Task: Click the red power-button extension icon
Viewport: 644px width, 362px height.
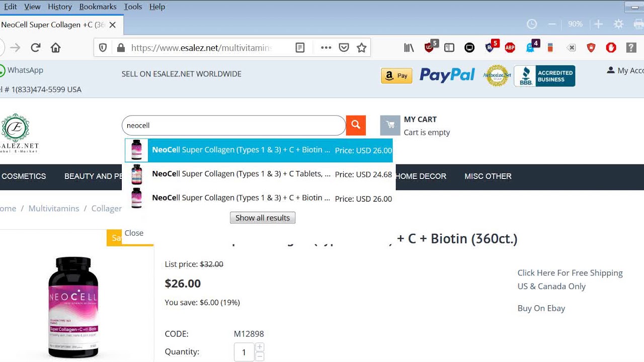Action: (x=611, y=48)
